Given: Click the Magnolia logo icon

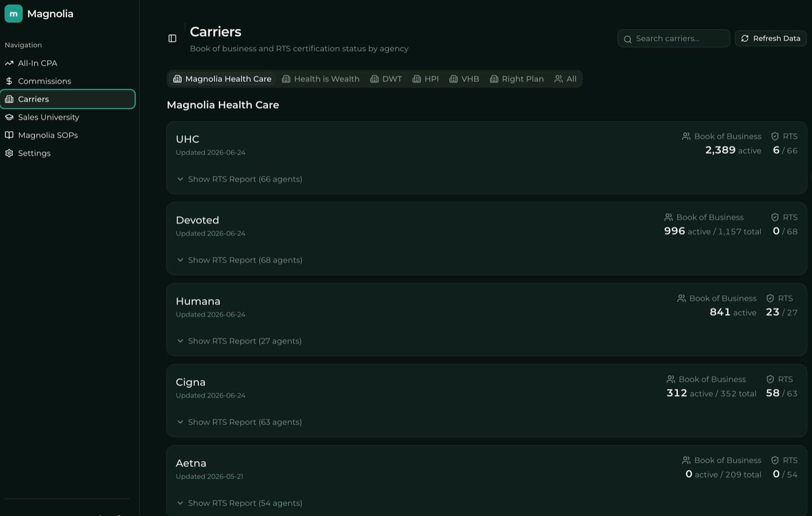Looking at the screenshot, I should 14,14.
